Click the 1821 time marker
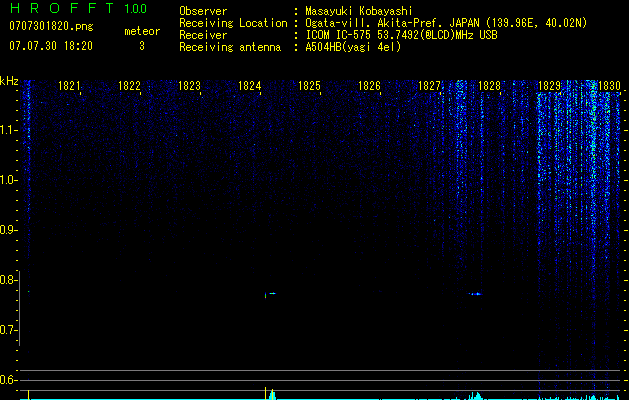 (x=69, y=85)
